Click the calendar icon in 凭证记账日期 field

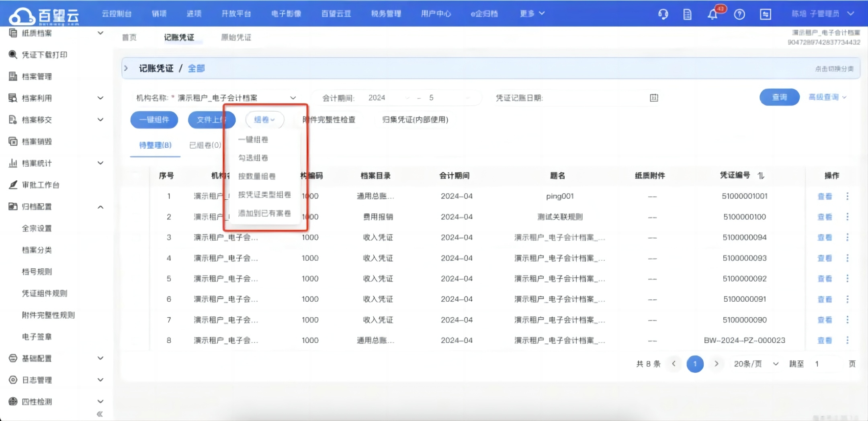pos(654,98)
